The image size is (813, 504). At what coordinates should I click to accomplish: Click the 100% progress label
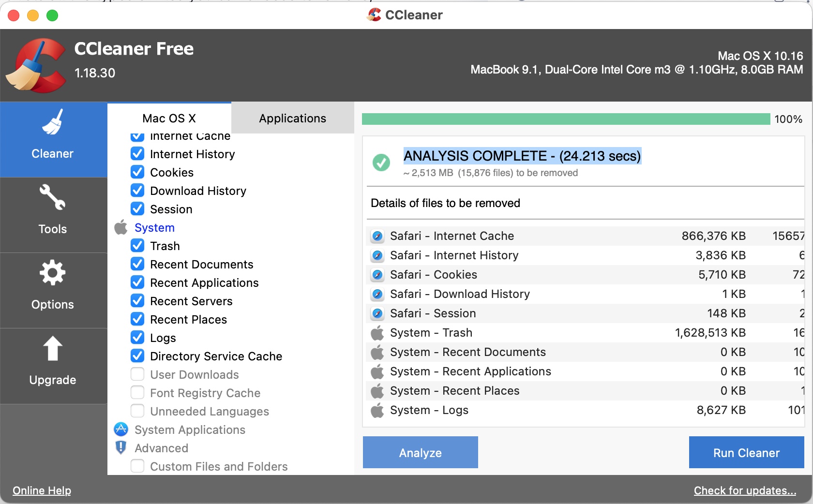tap(788, 119)
